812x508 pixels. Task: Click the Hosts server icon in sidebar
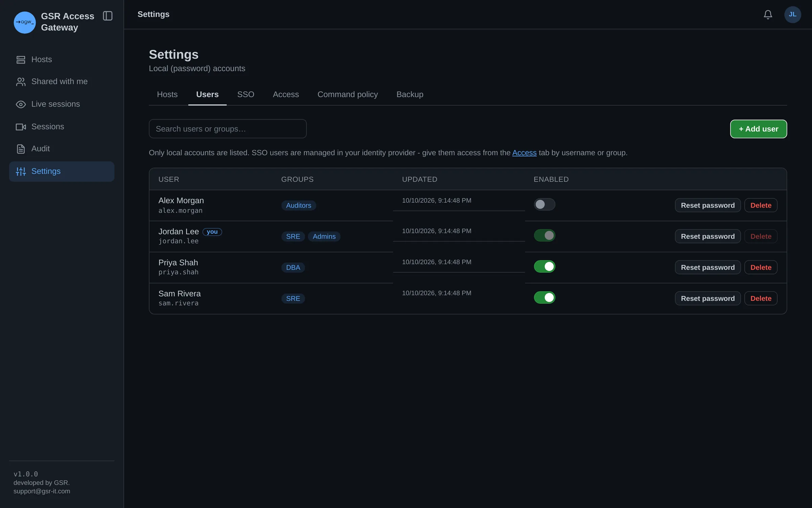coord(21,60)
